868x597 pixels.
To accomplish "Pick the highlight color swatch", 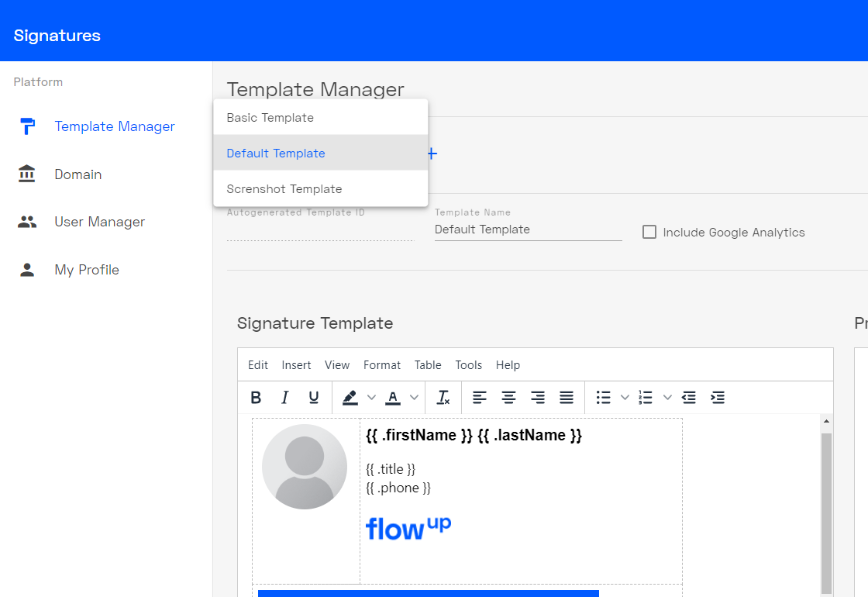I will pyautogui.click(x=350, y=397).
